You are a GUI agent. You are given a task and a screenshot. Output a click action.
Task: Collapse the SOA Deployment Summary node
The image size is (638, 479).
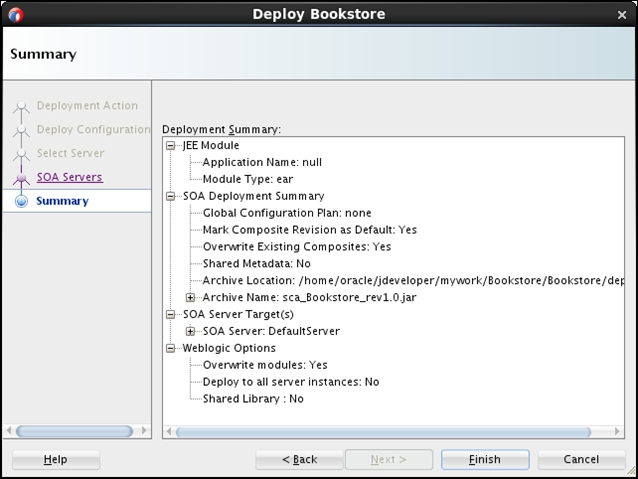[170, 196]
